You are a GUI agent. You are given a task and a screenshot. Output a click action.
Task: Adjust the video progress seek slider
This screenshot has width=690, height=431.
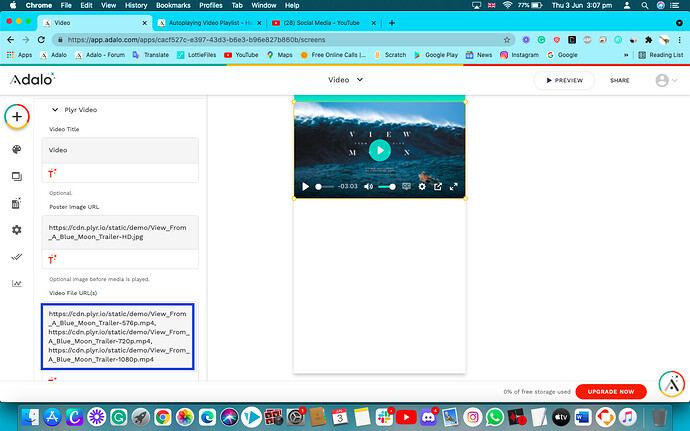324,187
